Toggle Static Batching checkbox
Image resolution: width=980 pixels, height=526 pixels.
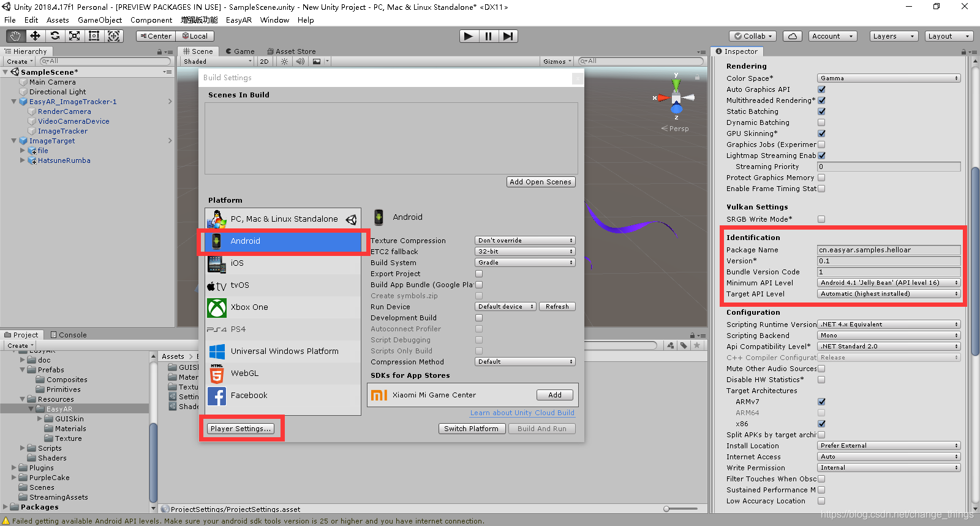click(821, 111)
